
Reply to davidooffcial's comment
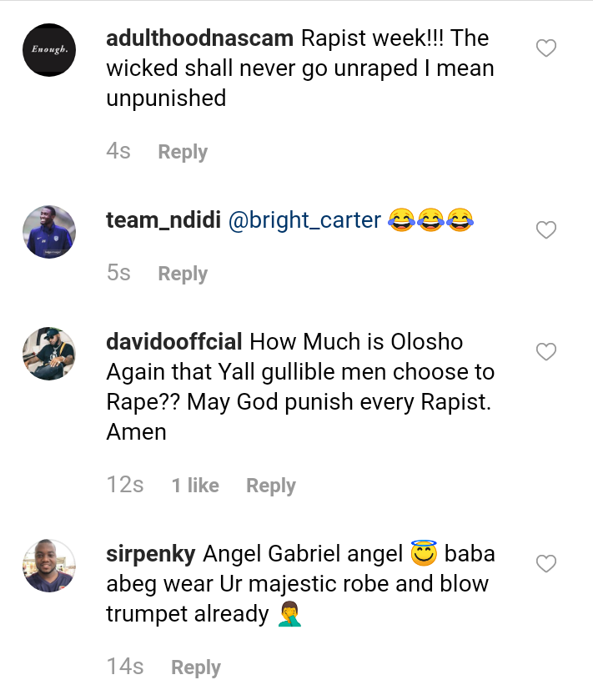(271, 486)
